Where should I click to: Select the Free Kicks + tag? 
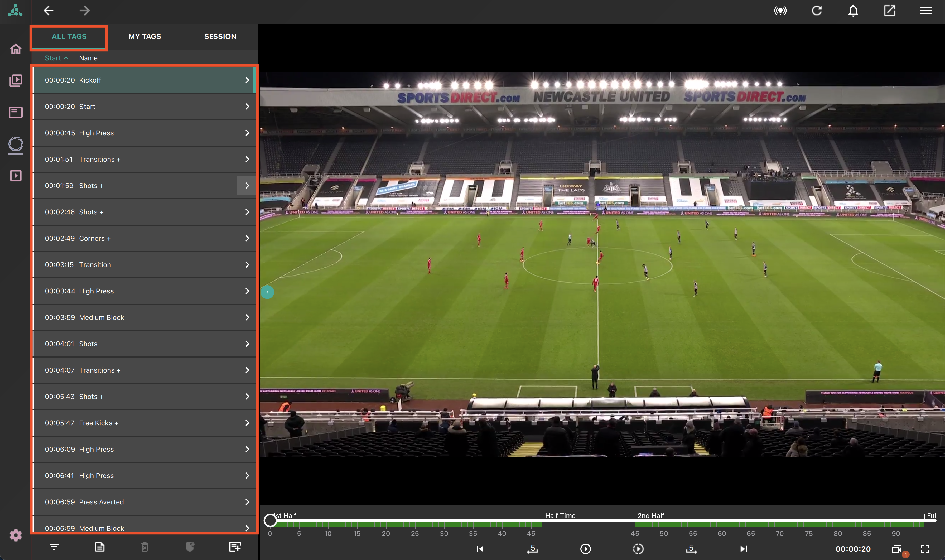coord(144,423)
